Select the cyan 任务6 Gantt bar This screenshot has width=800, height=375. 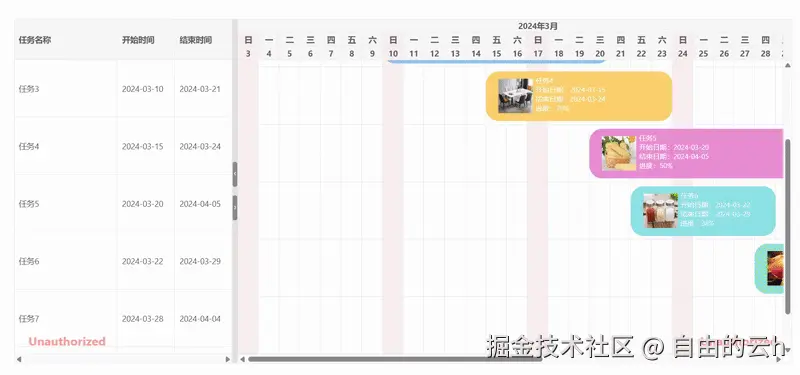[703, 211]
